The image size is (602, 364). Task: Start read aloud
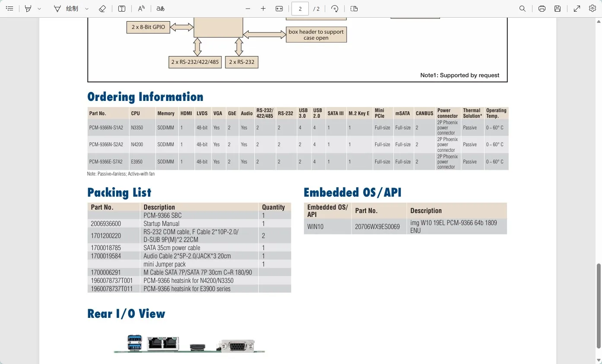click(x=141, y=9)
